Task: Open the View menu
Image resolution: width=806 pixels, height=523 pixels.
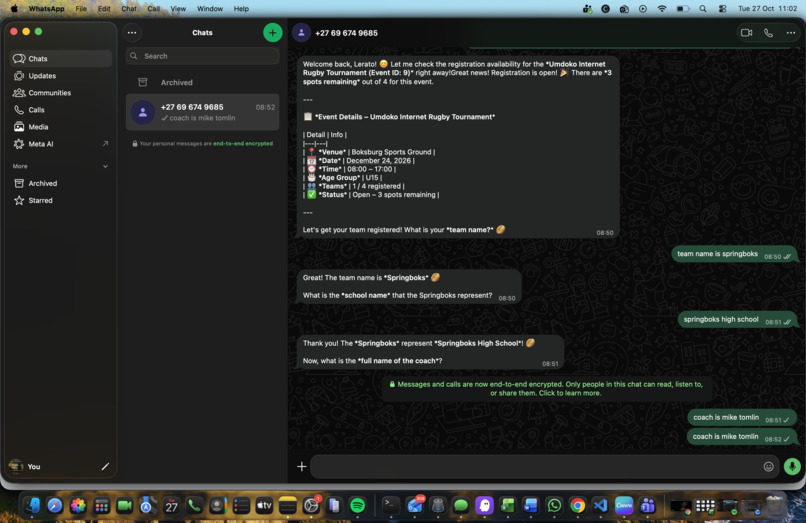Action: 178,9
